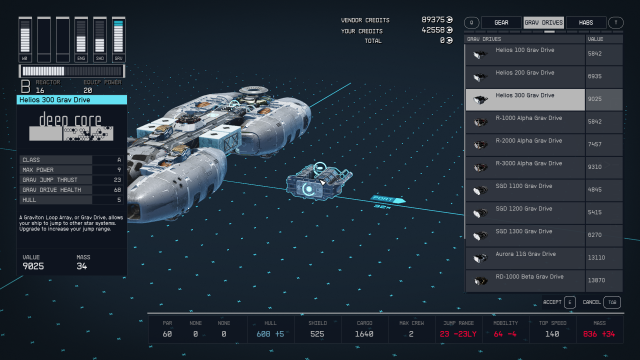Image resolution: width=640 pixels, height=360 pixels.
Task: Click the Hull 608 +5 stat
Action: point(270,329)
